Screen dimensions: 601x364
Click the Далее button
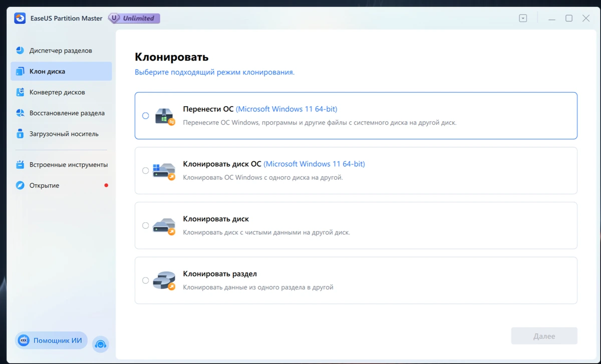click(544, 336)
